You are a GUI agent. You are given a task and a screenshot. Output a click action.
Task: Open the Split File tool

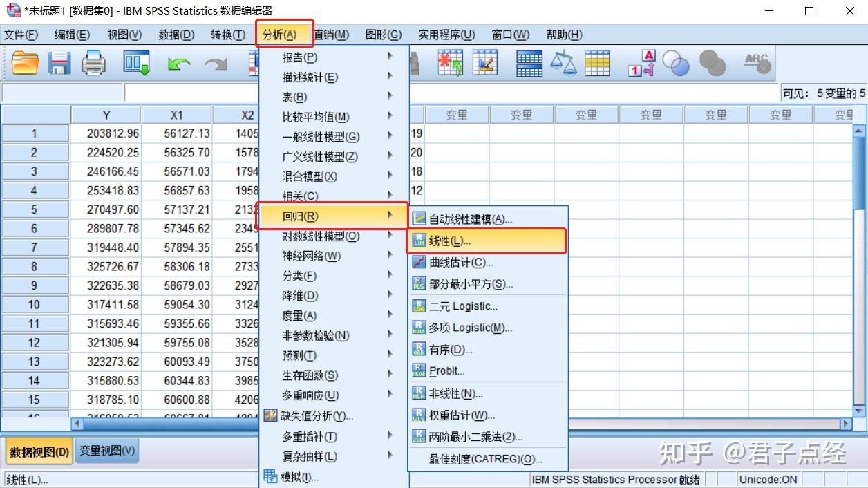pos(529,62)
